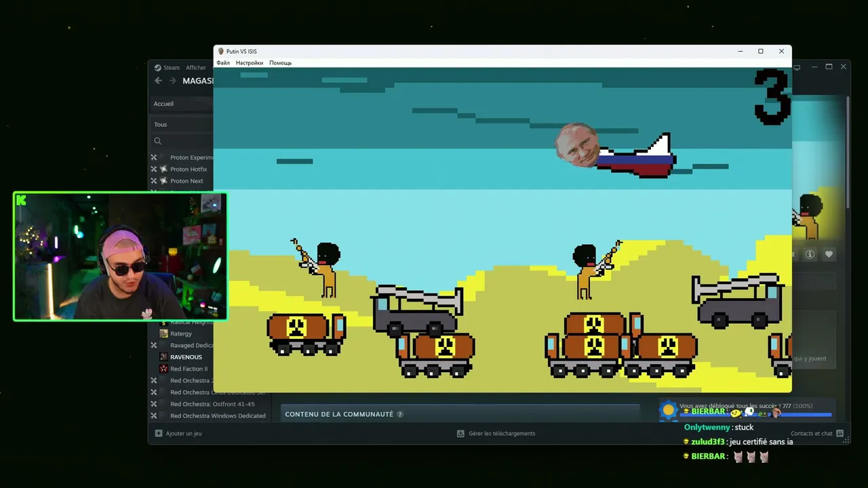Click the right gunman on the dune
Viewport: 868px width, 488px height.
pyautogui.click(x=596, y=270)
